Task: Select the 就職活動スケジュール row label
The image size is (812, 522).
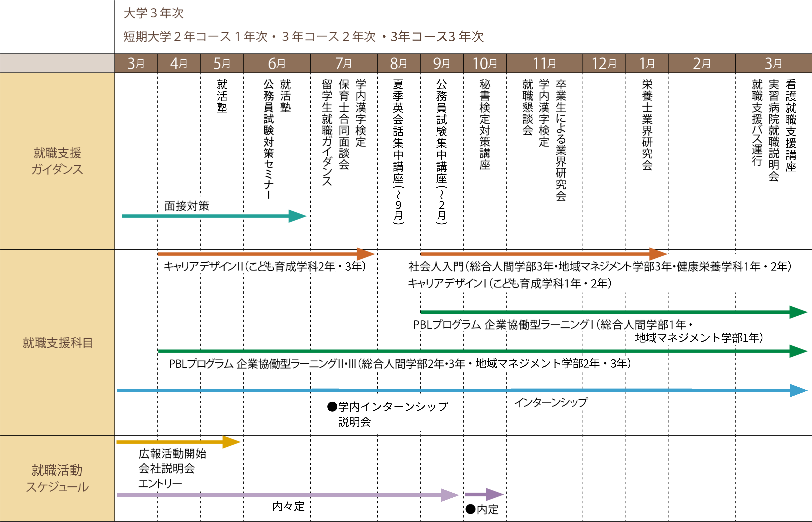Action: pyautogui.click(x=57, y=479)
